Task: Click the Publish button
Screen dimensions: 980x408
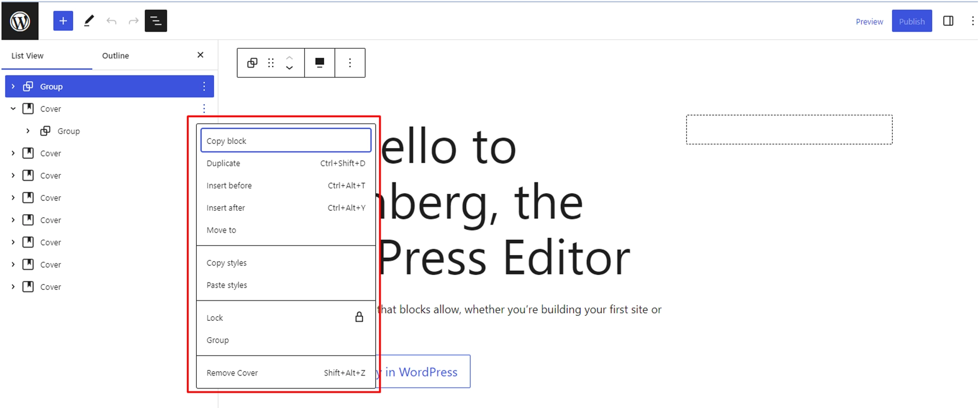Action: 912,21
